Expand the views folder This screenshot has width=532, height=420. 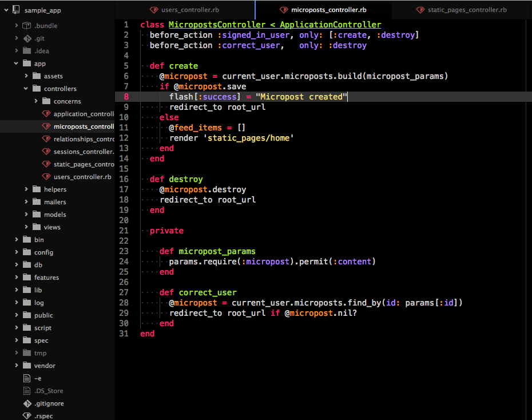click(25, 227)
